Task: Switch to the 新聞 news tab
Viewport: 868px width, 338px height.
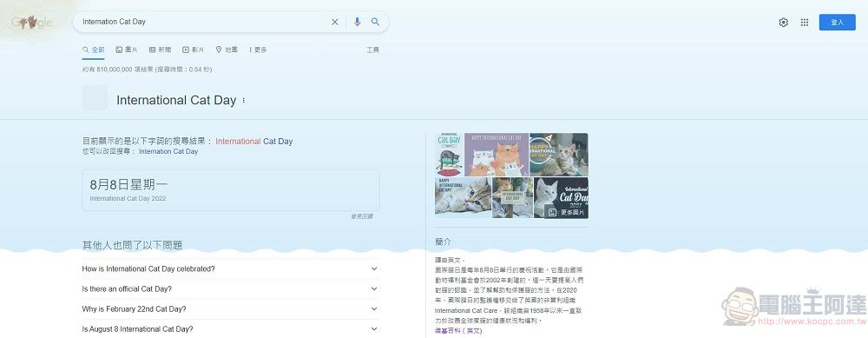Action: pyautogui.click(x=160, y=50)
